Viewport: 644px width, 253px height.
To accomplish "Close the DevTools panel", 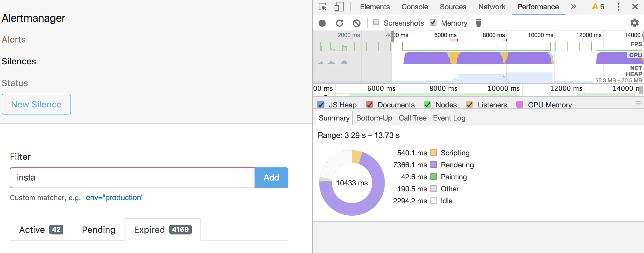I will [635, 7].
